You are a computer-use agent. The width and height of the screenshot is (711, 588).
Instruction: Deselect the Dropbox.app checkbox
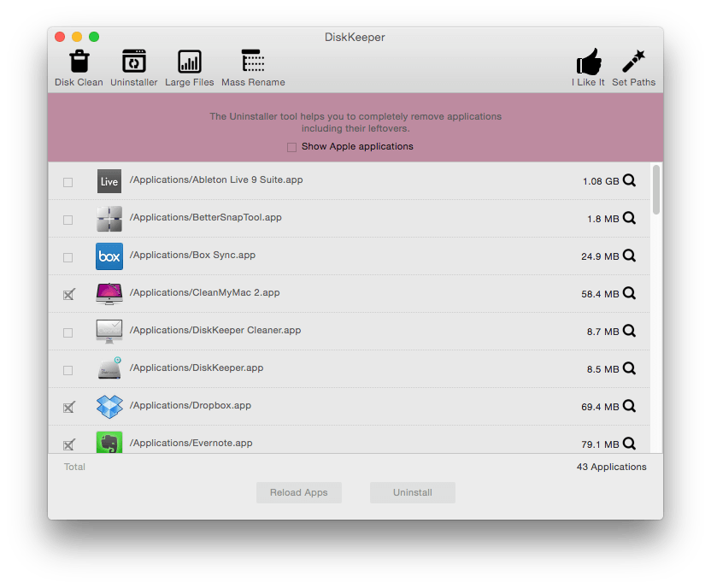68,408
